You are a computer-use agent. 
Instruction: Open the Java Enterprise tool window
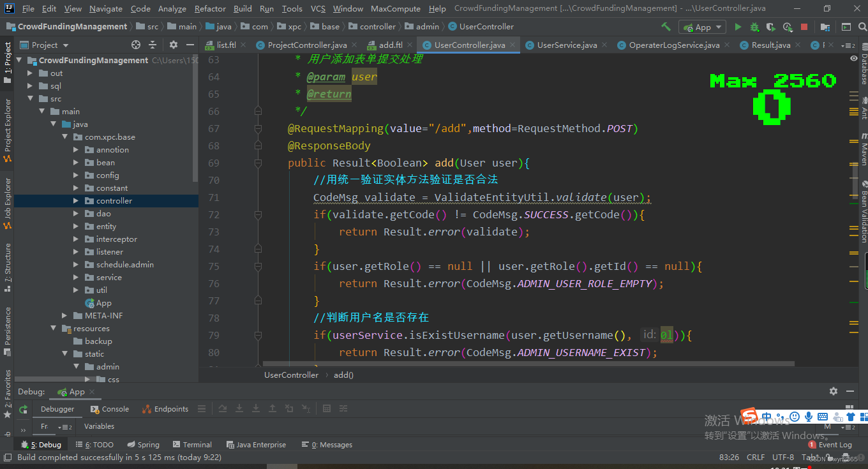point(255,445)
